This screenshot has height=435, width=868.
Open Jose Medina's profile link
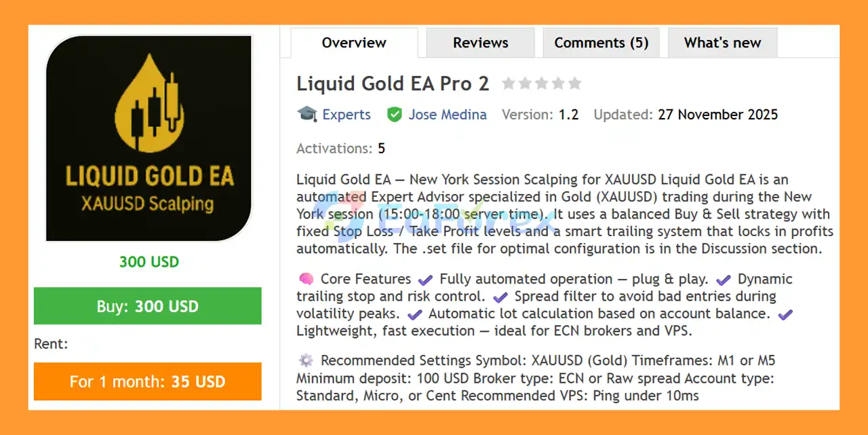coord(448,114)
